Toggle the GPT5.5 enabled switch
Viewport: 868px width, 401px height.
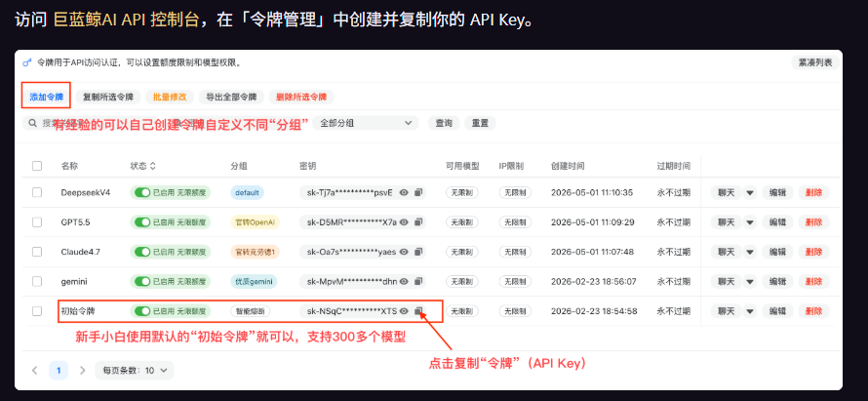point(142,222)
